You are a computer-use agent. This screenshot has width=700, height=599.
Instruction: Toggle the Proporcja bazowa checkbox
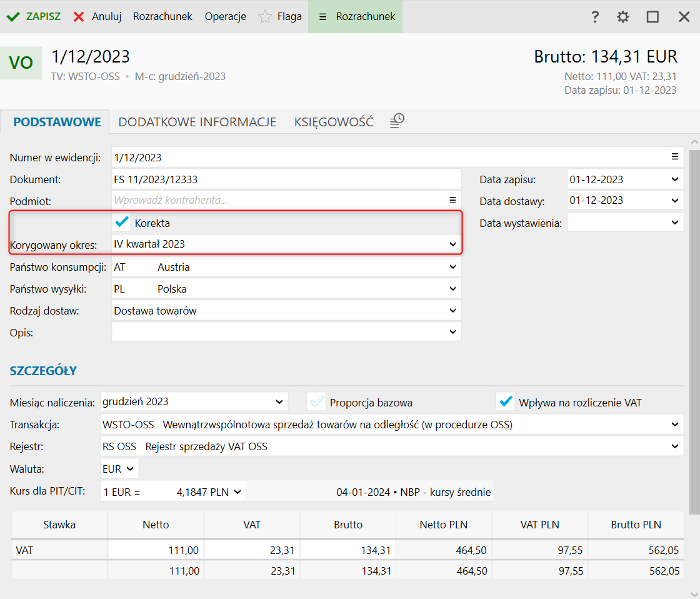pos(317,401)
